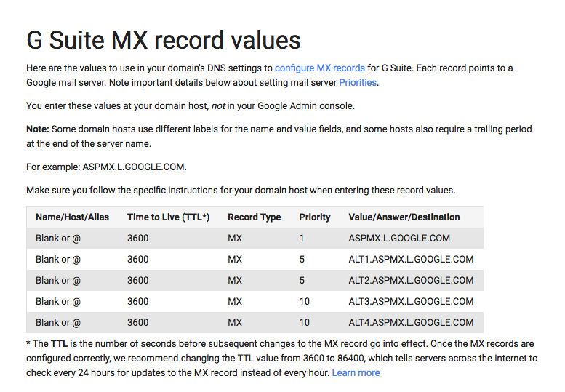The height and width of the screenshot is (392, 565).
Task: Click TTL '3600' in the ALT1 row
Action: (137, 260)
